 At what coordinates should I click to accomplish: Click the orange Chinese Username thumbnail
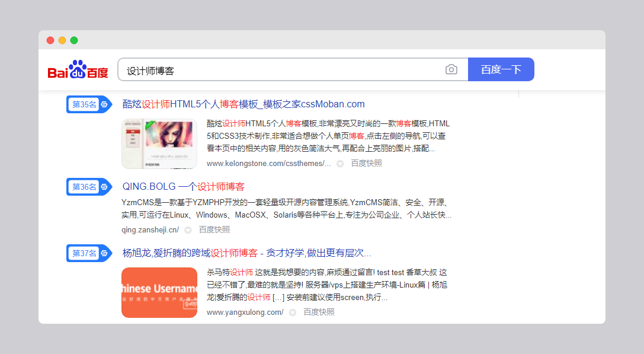pos(159,293)
